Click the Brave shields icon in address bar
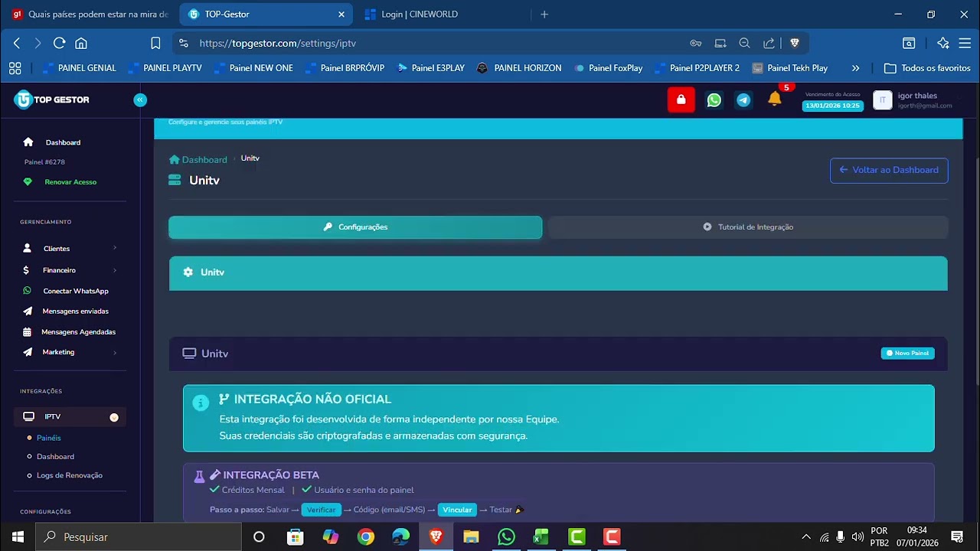 coord(795,44)
